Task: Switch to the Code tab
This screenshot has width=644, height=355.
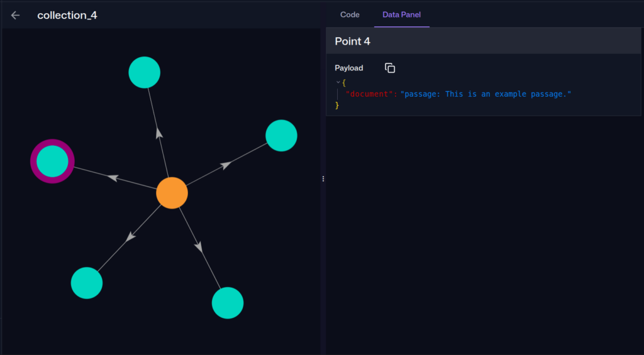Action: (350, 14)
